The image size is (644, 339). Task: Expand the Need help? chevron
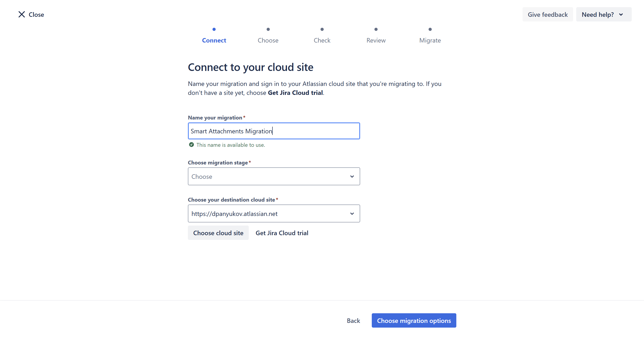[x=621, y=15]
